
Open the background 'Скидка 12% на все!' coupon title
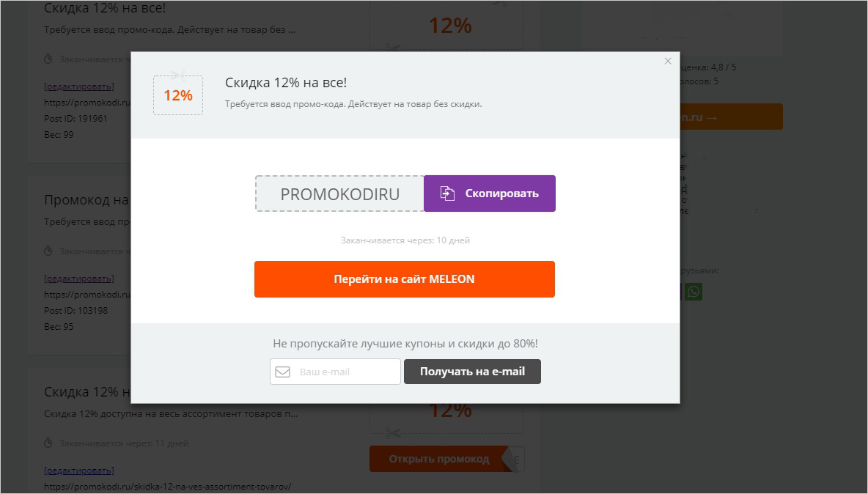click(105, 8)
